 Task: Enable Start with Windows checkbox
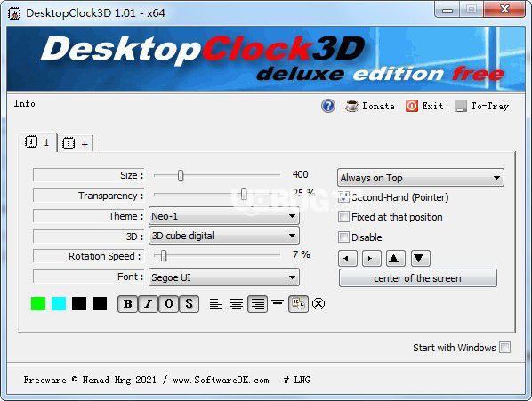coord(504,347)
